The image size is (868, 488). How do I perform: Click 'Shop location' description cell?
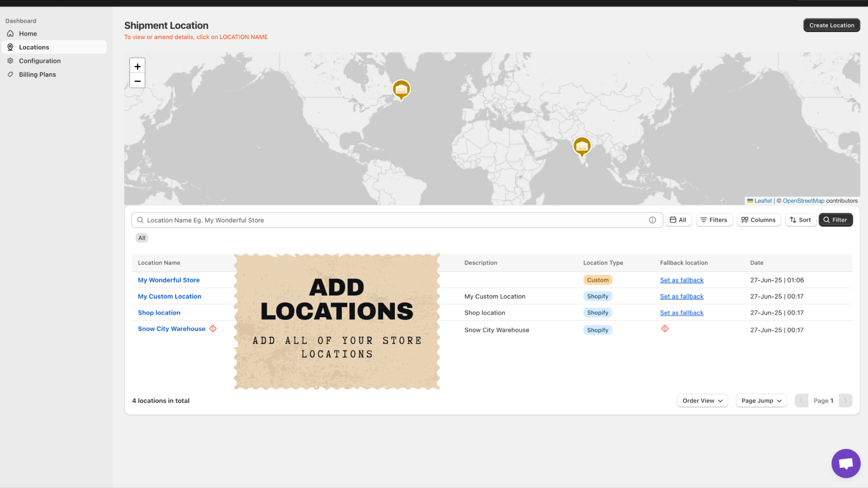(484, 313)
